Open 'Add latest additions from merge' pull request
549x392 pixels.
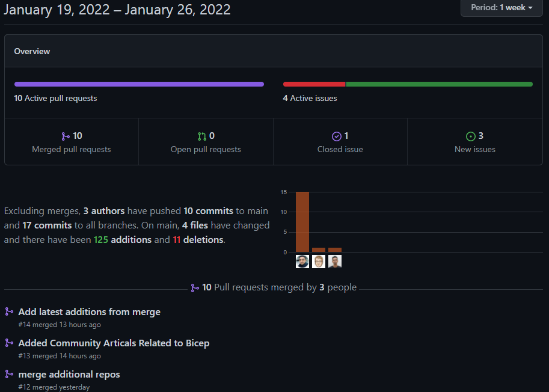(90, 311)
